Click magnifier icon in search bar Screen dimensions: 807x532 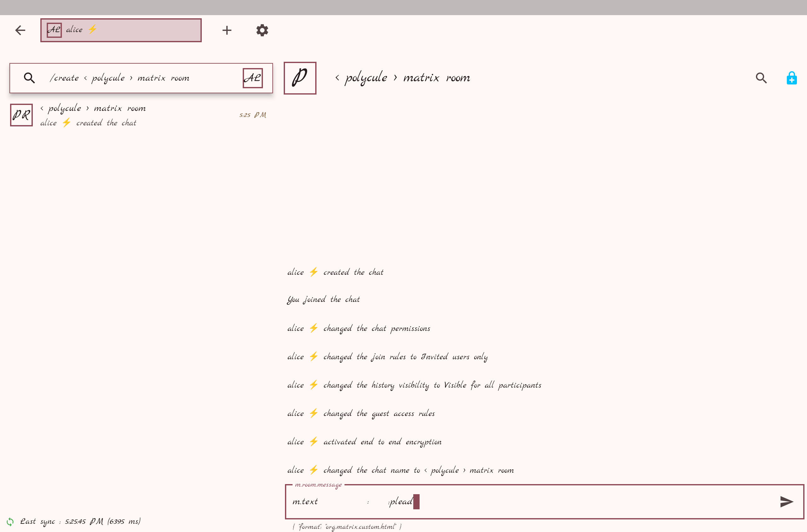(30, 78)
